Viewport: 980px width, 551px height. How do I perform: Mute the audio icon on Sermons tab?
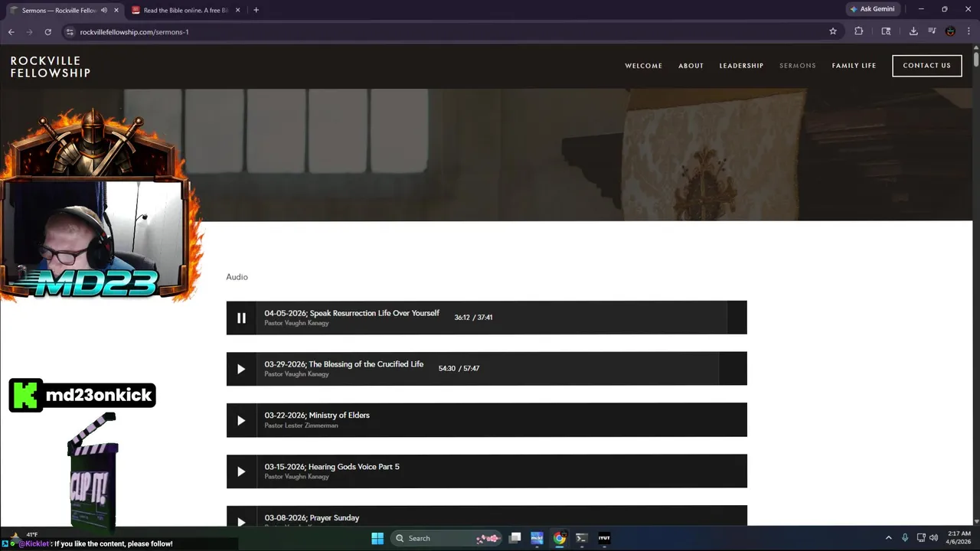point(103,10)
